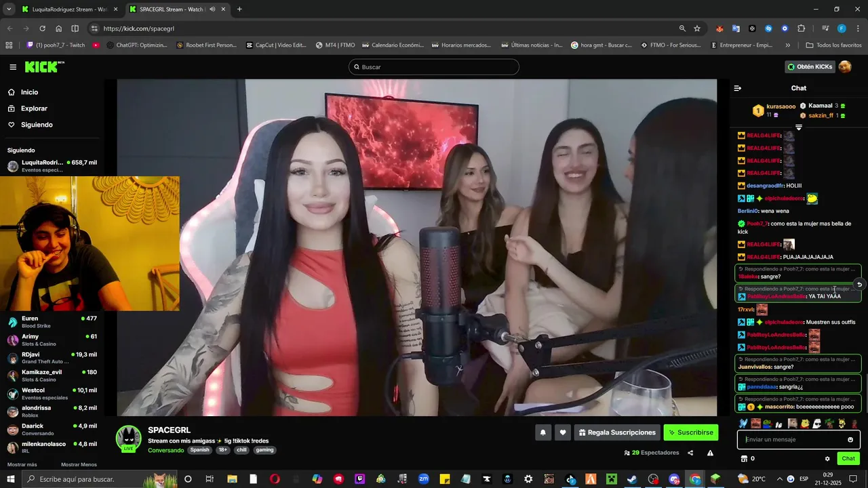Click the Suscribirse button
Image resolution: width=868 pixels, height=488 pixels.
(x=690, y=432)
